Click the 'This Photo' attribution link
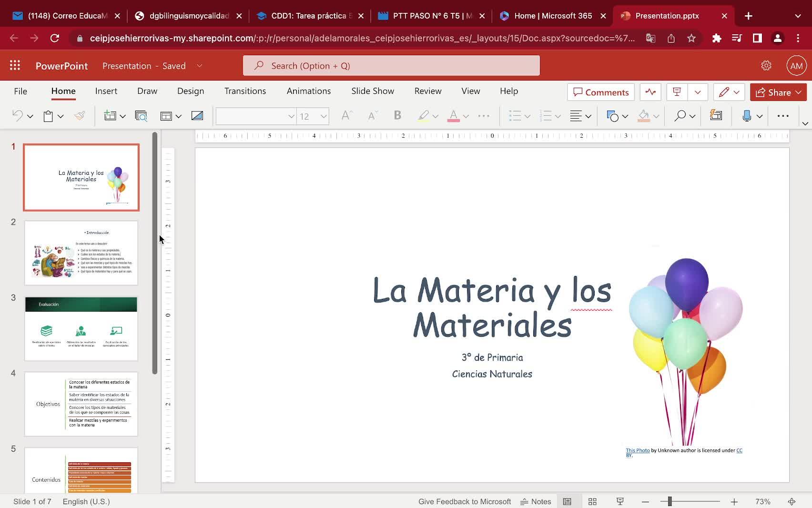 (637, 450)
